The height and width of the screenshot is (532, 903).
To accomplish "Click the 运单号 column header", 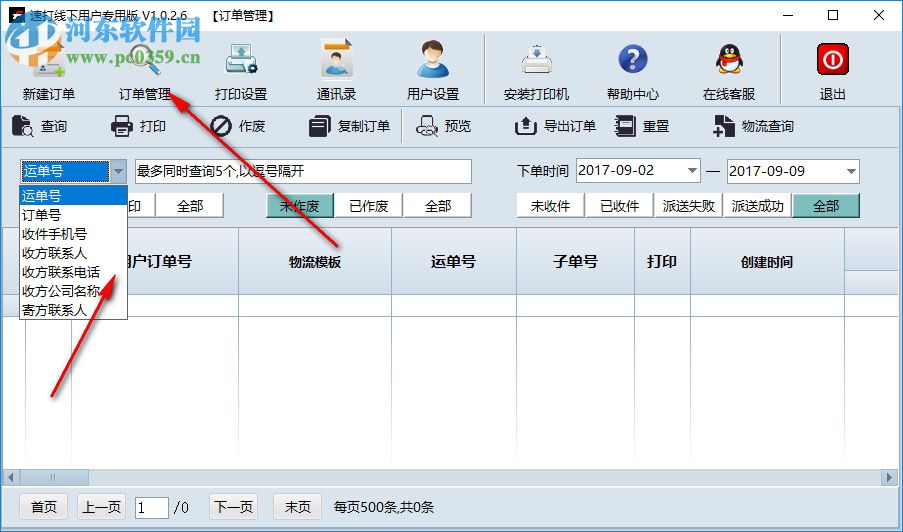I will pos(454,261).
